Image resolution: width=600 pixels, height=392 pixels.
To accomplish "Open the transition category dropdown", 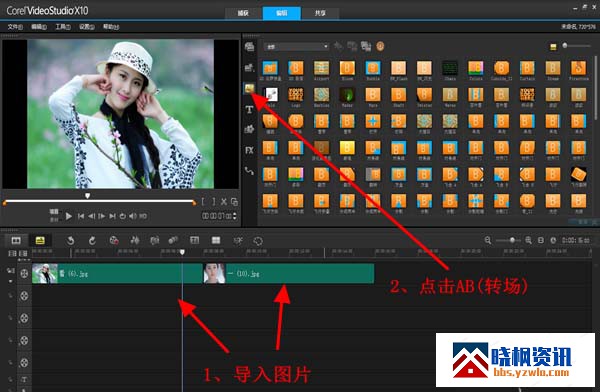I will 297,47.
